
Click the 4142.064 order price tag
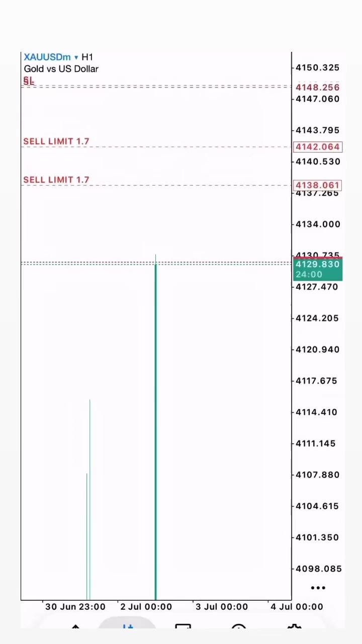(x=317, y=147)
